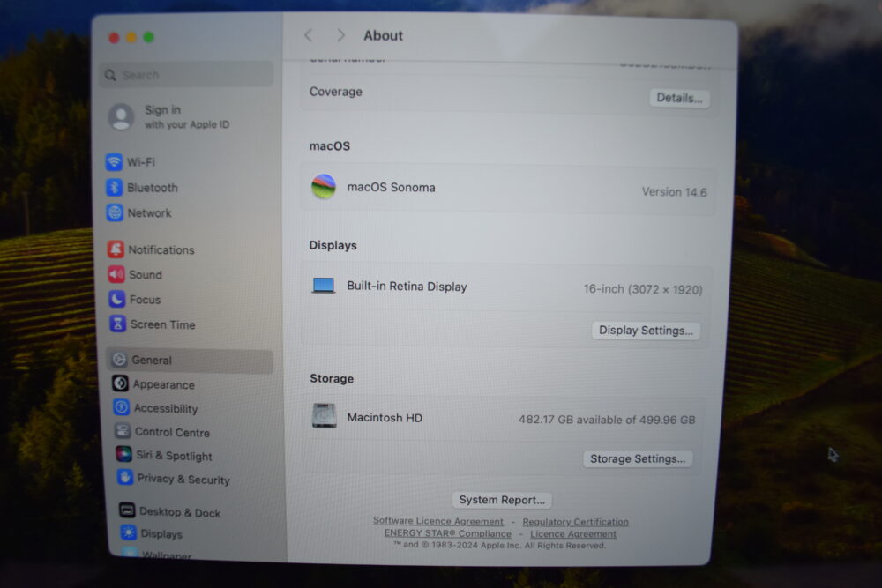This screenshot has width=882, height=588.
Task: Close the System Settings window
Action: [114, 38]
